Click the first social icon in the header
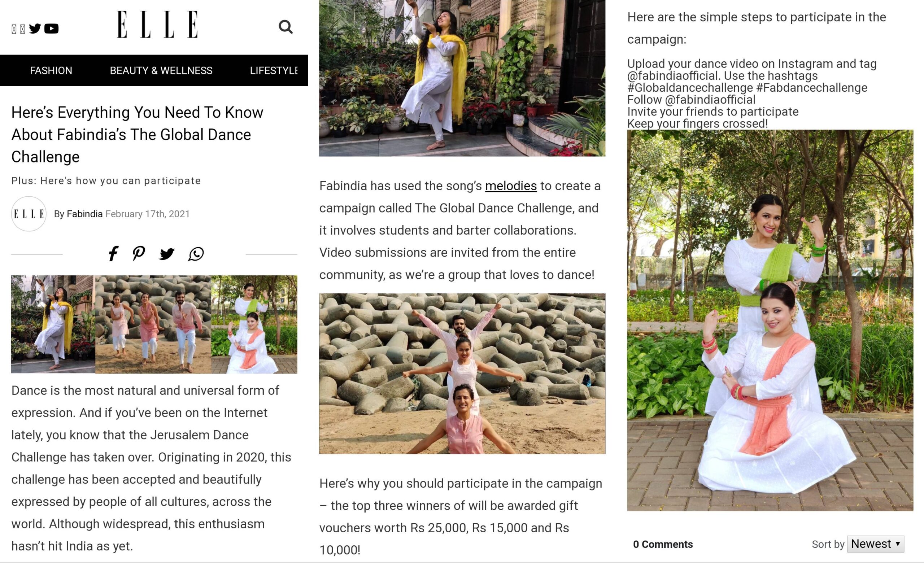924x563 pixels. coord(14,29)
